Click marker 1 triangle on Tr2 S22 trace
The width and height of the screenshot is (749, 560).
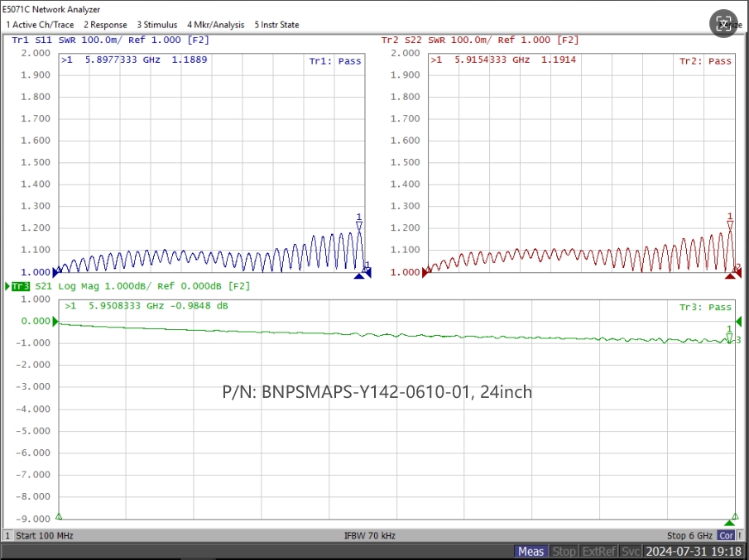(730, 225)
